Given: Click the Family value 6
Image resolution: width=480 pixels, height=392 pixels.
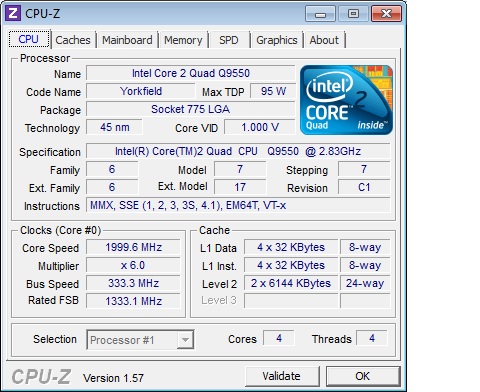Looking at the screenshot, I should coord(112,169).
